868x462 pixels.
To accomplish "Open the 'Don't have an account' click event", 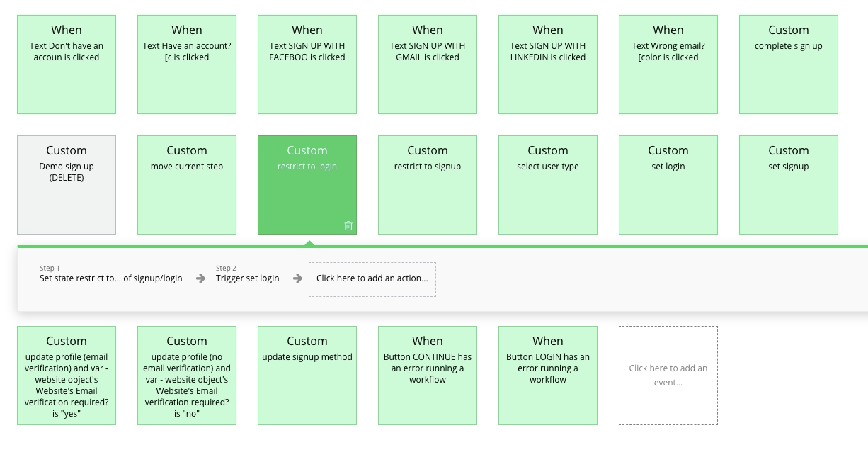I will [67, 64].
